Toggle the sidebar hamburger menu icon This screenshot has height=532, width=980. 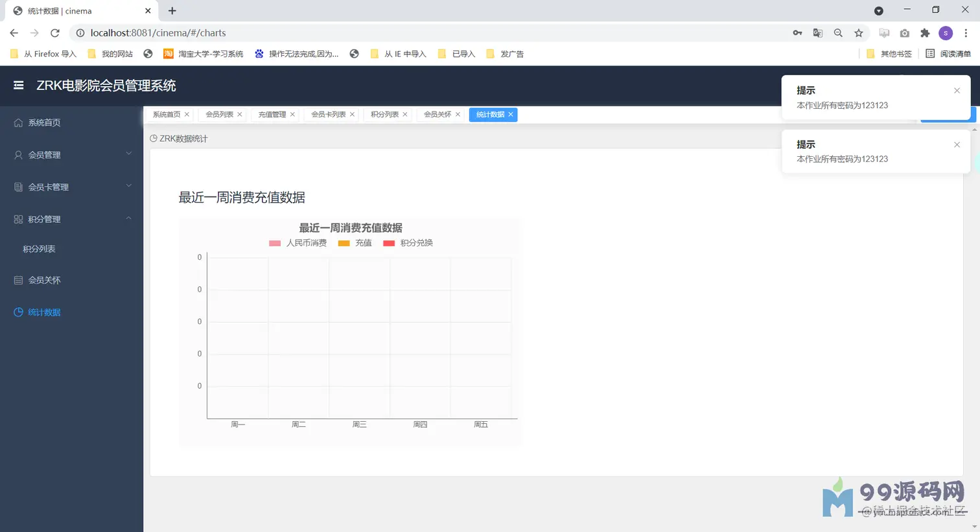[19, 85]
